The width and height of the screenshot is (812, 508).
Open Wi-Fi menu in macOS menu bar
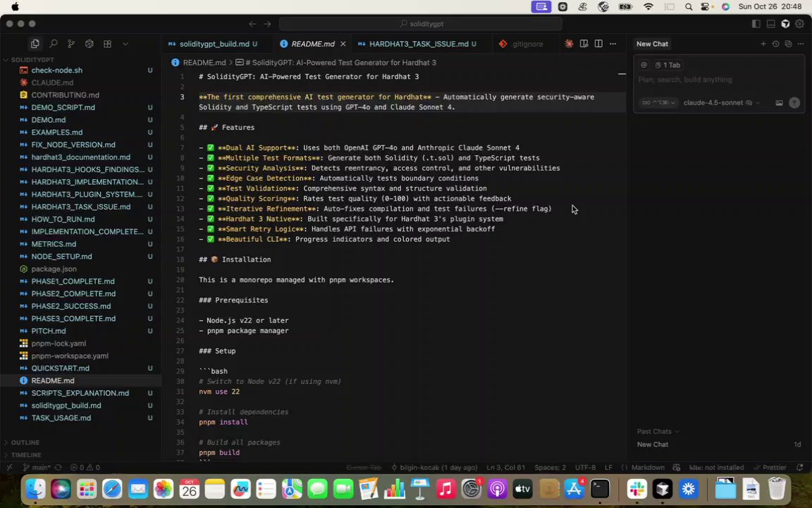pyautogui.click(x=648, y=7)
